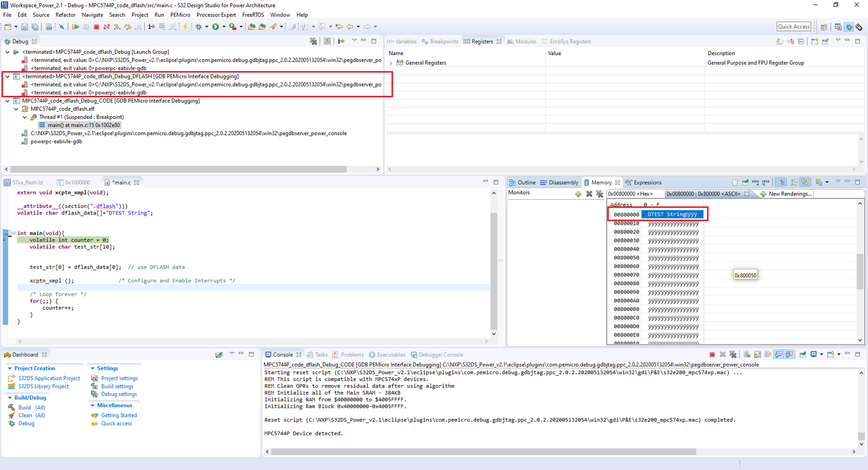The image size is (868, 470).
Task: Click the Disconnect icon in debug toolbar
Action: (x=106, y=27)
